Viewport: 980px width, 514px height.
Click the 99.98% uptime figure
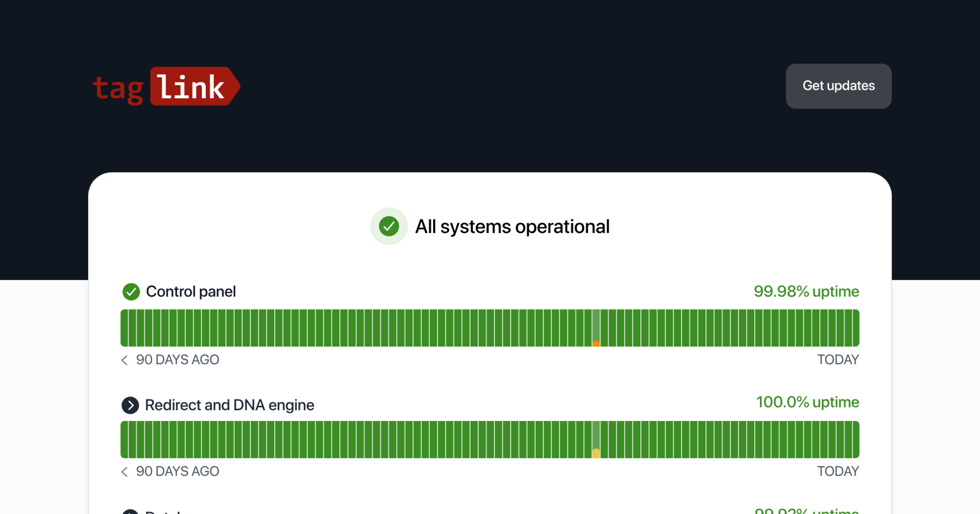(806, 292)
